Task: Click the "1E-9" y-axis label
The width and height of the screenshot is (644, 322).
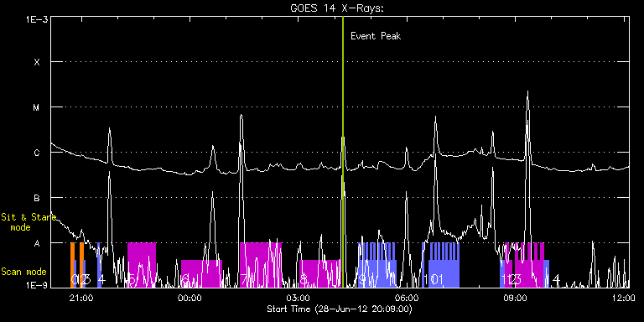Action: pos(36,284)
